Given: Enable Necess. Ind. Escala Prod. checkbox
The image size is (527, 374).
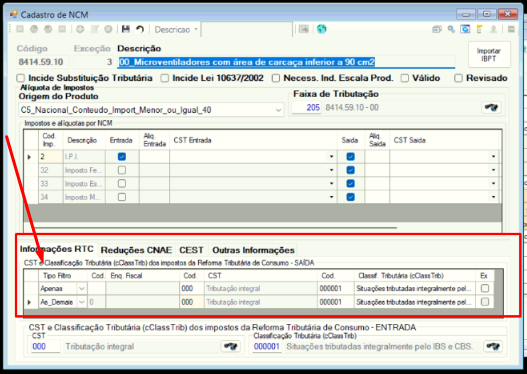Looking at the screenshot, I should pos(276,78).
